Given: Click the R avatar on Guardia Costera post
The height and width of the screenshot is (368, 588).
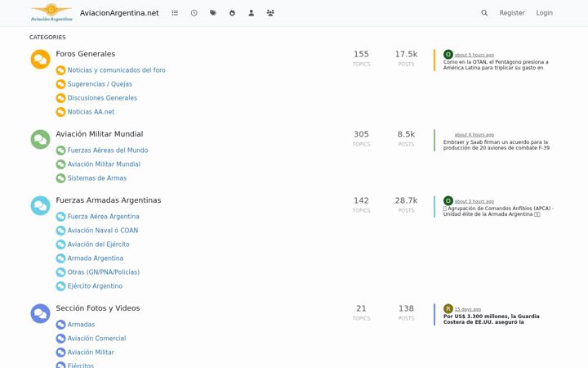Looking at the screenshot, I should point(448,308).
